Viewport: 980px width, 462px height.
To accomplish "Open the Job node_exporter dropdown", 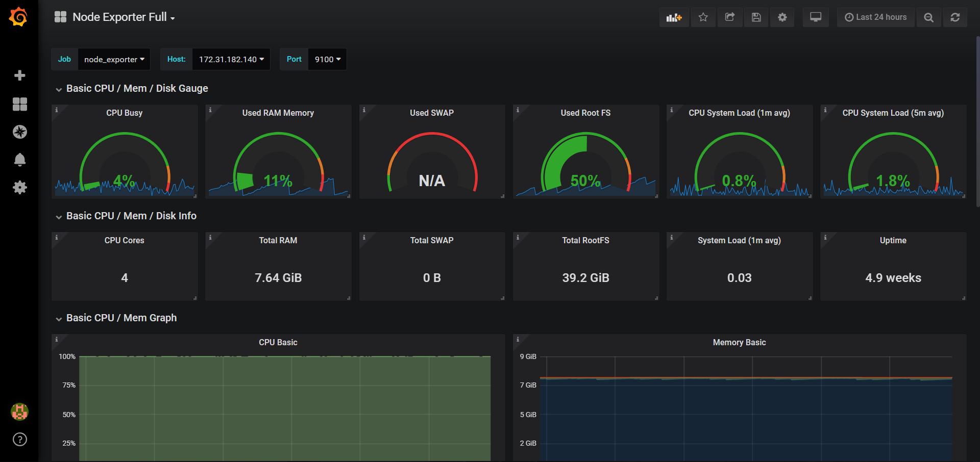I will coord(114,59).
